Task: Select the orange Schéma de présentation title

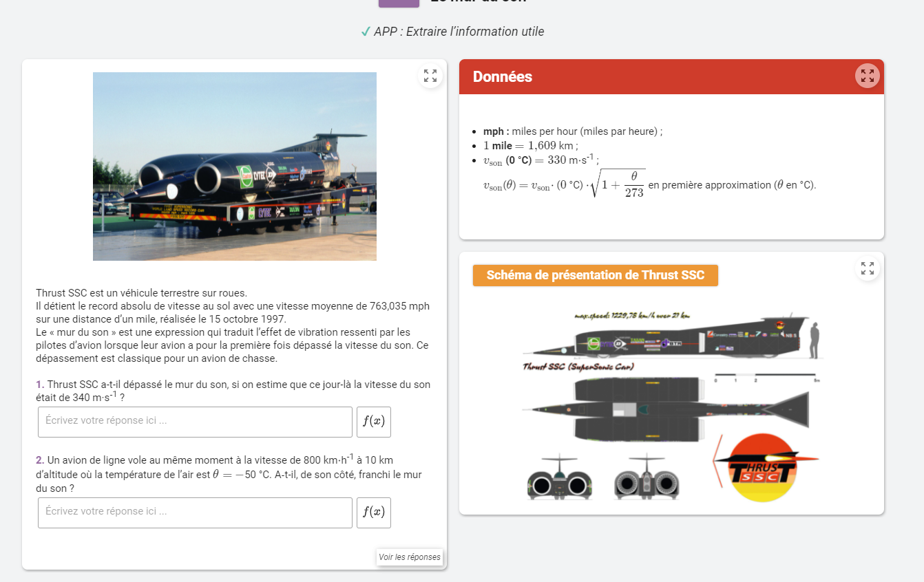Action: pyautogui.click(x=595, y=275)
